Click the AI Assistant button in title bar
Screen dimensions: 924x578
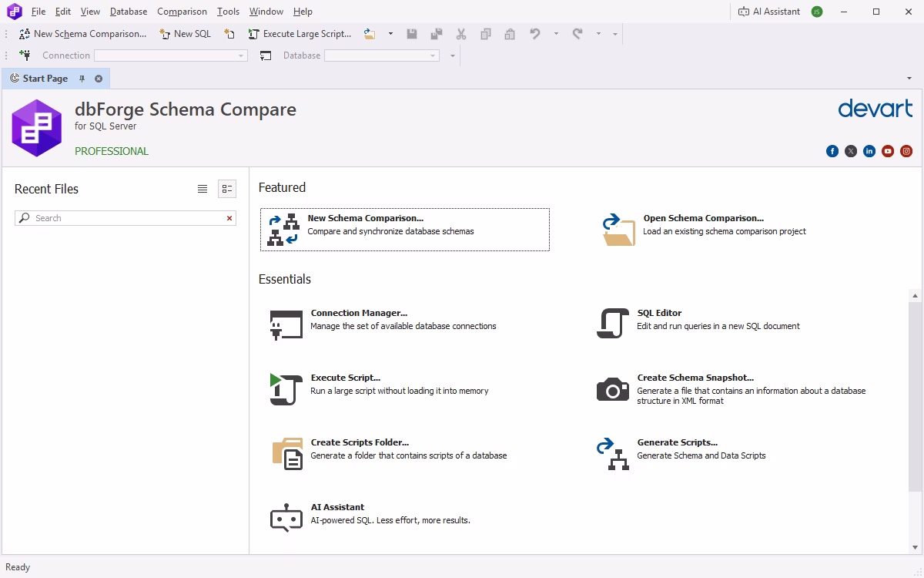[x=768, y=12]
